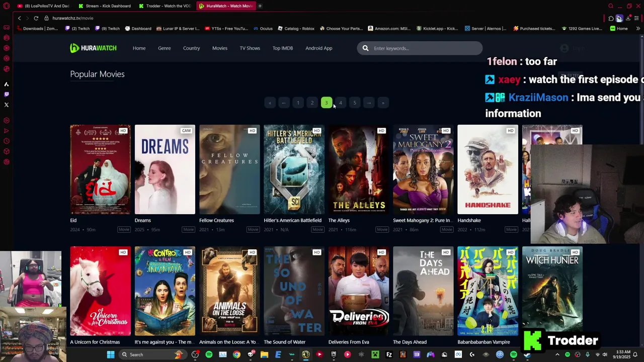Click the A Unicorn for Christmas title
This screenshot has width=644, height=362.
95,342
